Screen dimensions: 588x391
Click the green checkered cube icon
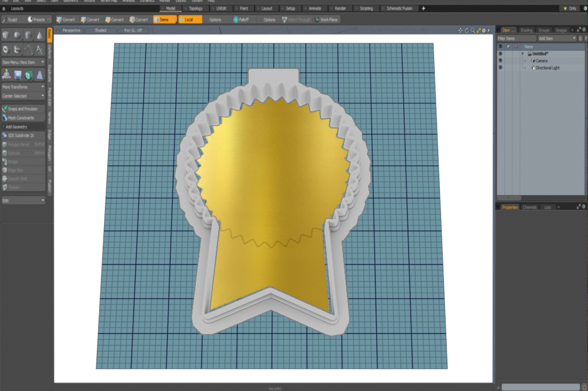coord(29,75)
